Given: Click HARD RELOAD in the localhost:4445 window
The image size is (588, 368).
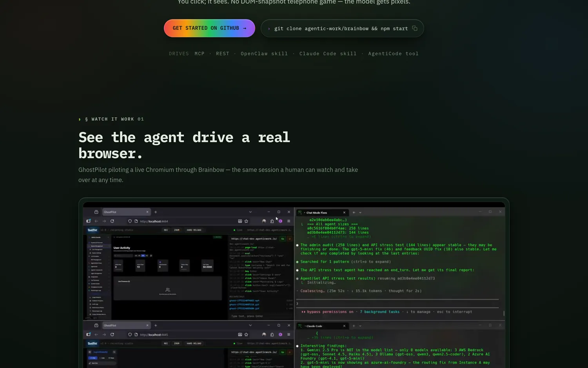Looking at the screenshot, I should click(x=194, y=343).
